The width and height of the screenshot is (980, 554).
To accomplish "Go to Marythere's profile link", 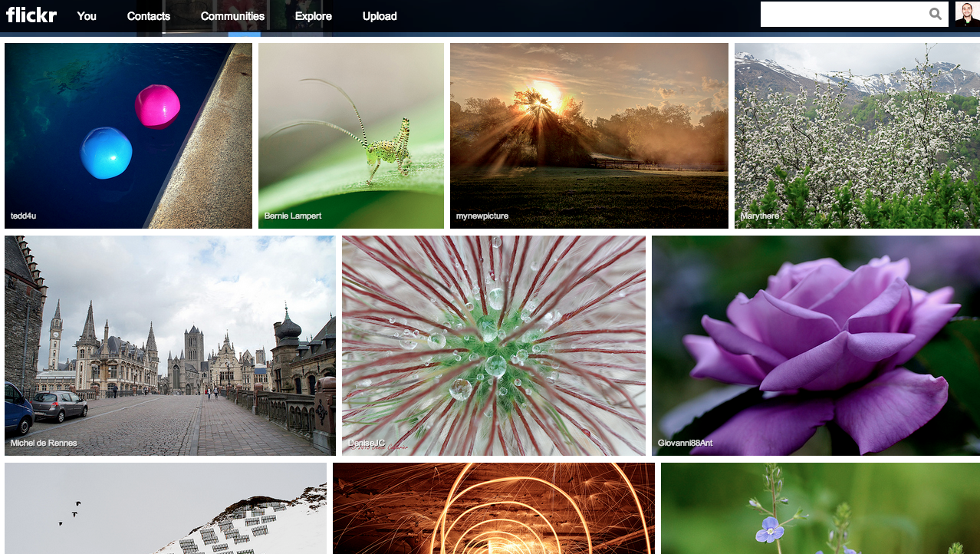I will [759, 216].
